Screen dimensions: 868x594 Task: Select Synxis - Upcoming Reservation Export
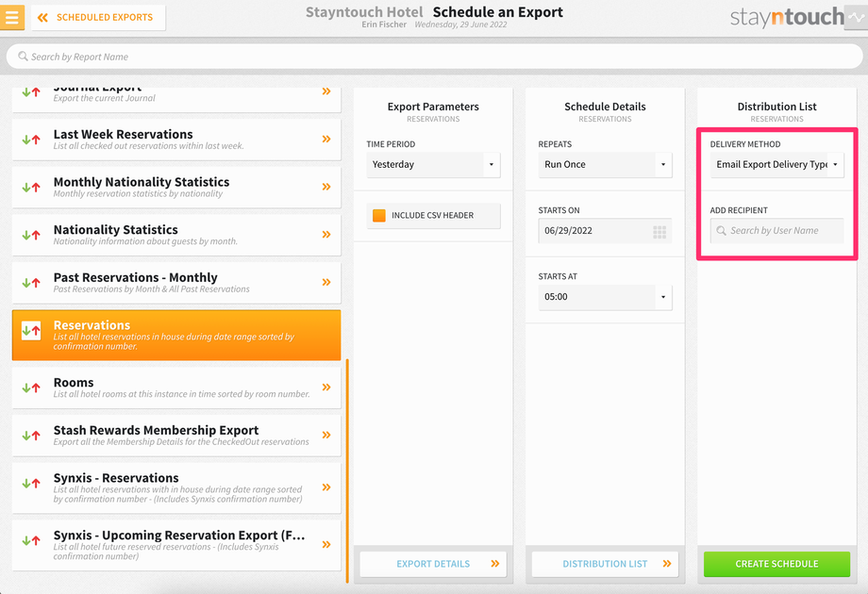tap(176, 545)
